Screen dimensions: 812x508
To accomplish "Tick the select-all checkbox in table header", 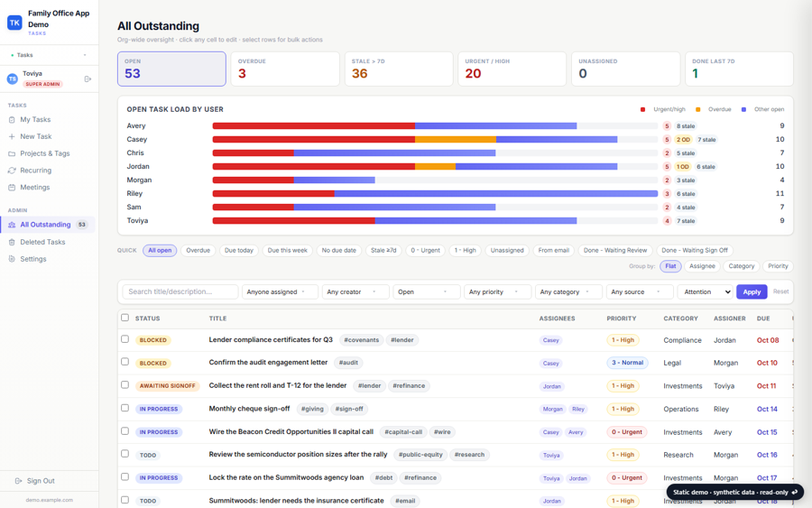I will point(125,318).
